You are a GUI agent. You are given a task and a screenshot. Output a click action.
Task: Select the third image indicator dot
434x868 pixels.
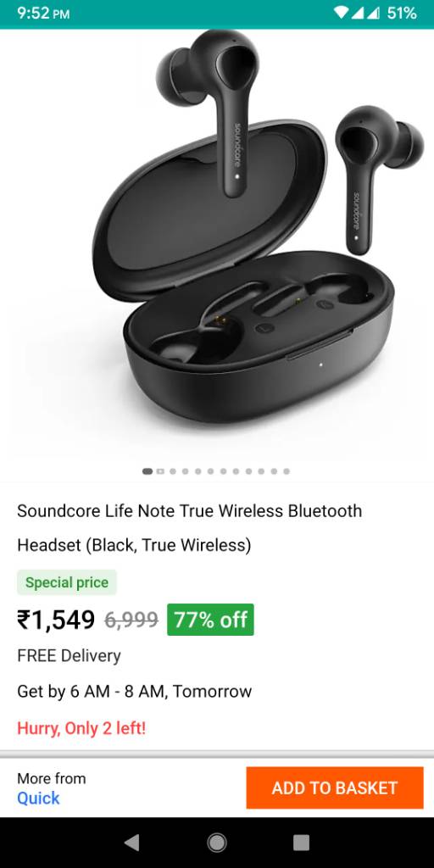click(x=173, y=471)
